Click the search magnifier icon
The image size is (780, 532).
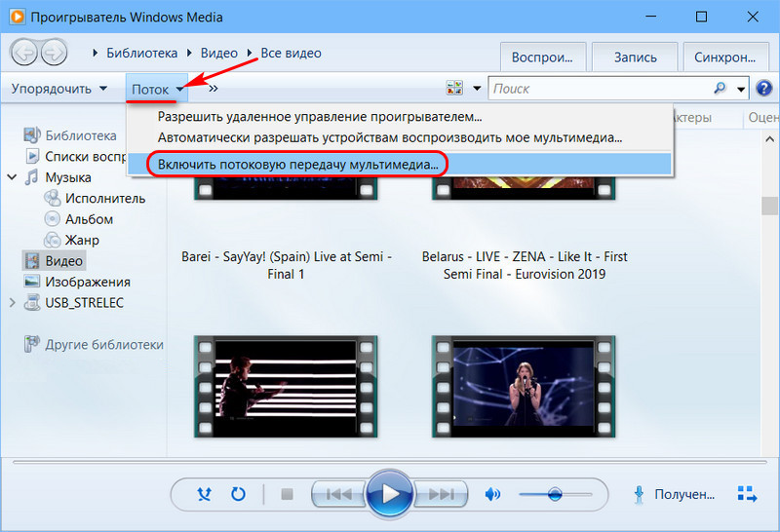tap(720, 89)
